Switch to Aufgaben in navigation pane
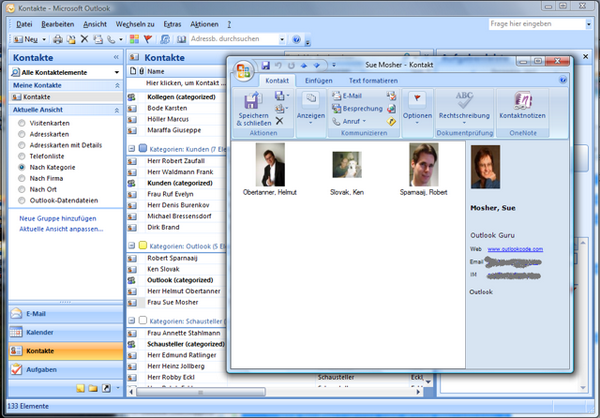The height and width of the screenshot is (418, 600). [x=65, y=370]
